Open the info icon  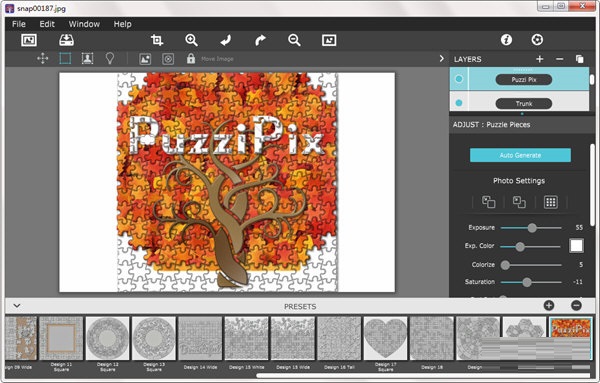tap(506, 40)
